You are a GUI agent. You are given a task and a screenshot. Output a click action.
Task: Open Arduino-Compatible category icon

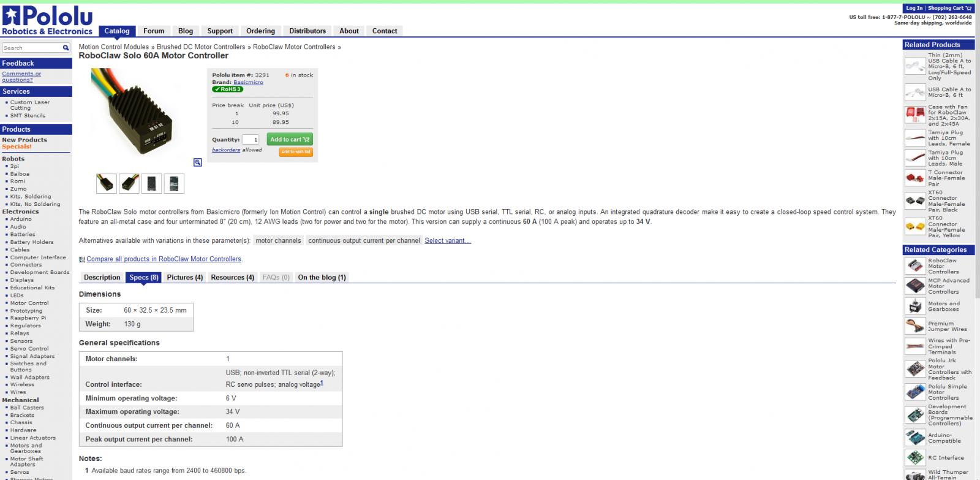pyautogui.click(x=915, y=438)
